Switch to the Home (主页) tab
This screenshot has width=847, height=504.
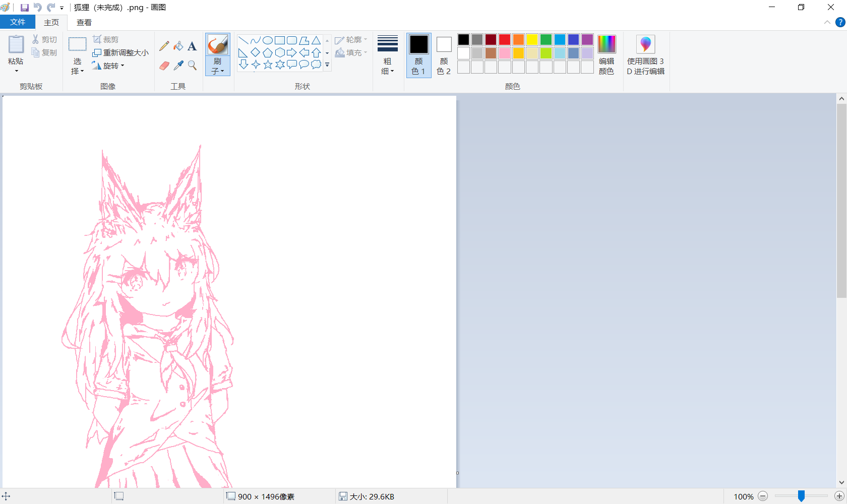tap(51, 22)
